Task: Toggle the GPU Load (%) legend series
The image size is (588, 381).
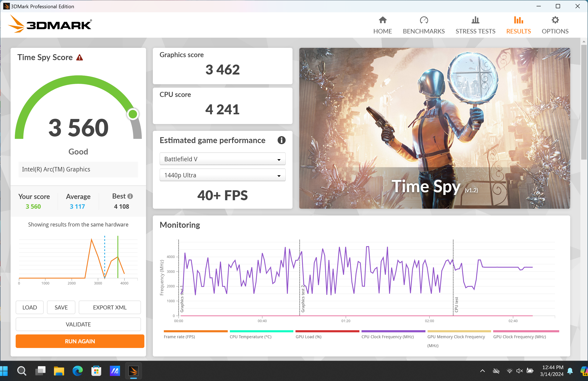Action: point(327,335)
